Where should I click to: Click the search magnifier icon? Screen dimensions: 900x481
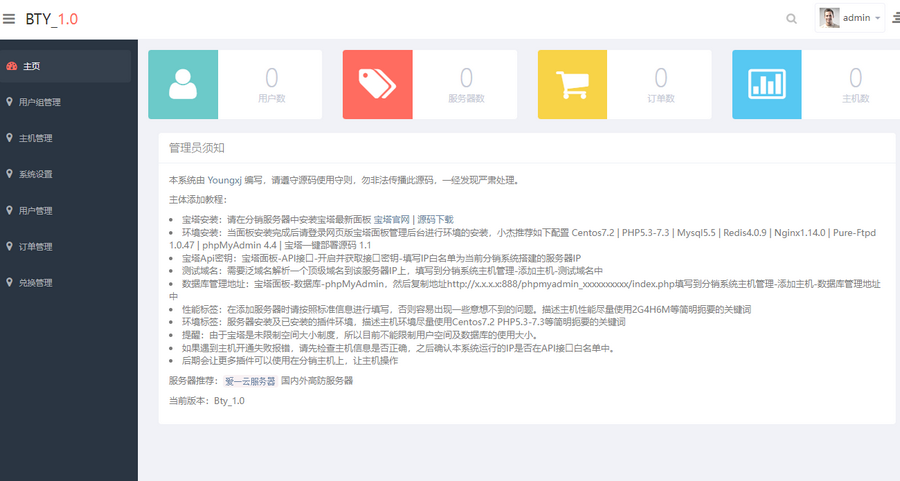coord(792,19)
